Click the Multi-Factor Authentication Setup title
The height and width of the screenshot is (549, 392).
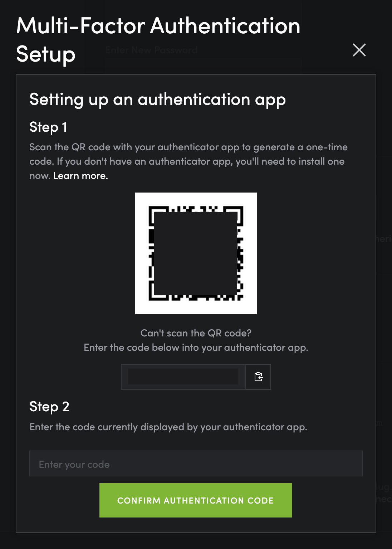(x=158, y=26)
